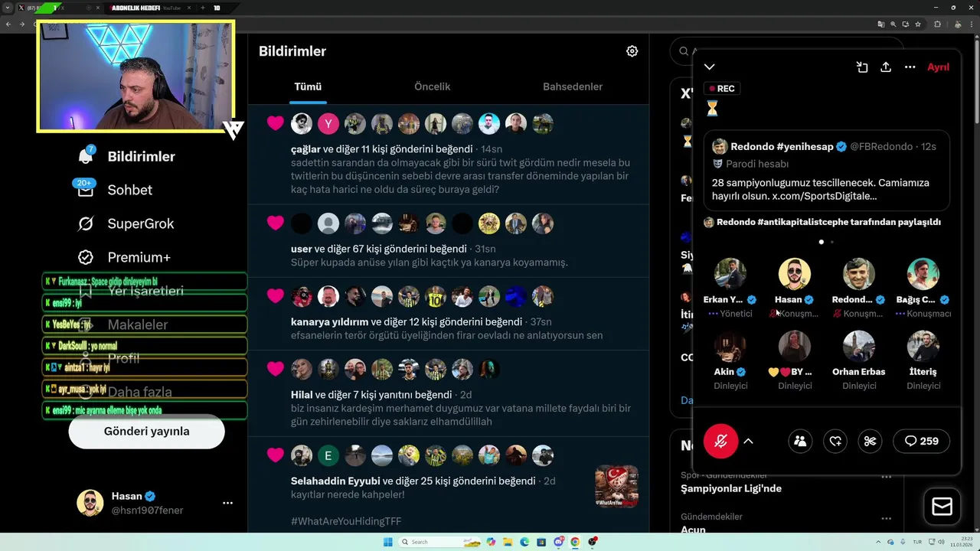The image size is (980, 551).
Task: Open File Explorer from the taskbar
Action: point(508,542)
